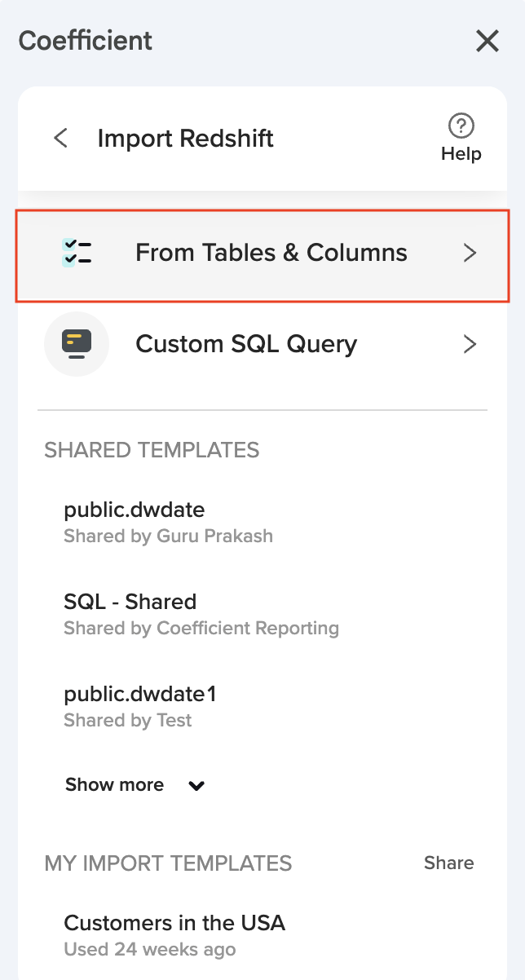Viewport: 525px width, 980px height.
Task: Click the question mark Help icon
Action: click(461, 126)
